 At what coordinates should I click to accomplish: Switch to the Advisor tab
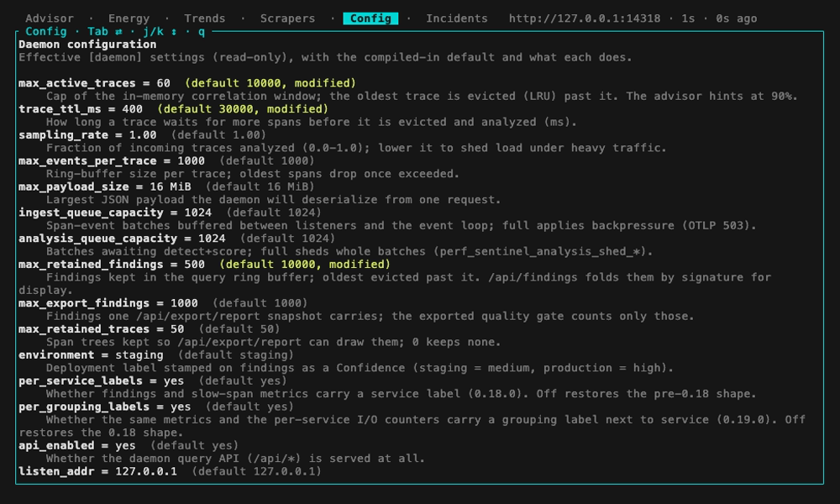(x=50, y=18)
